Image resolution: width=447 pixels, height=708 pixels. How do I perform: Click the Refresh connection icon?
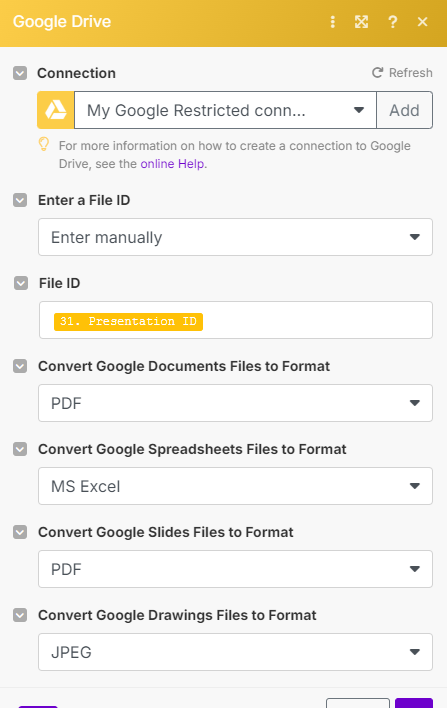pos(377,73)
